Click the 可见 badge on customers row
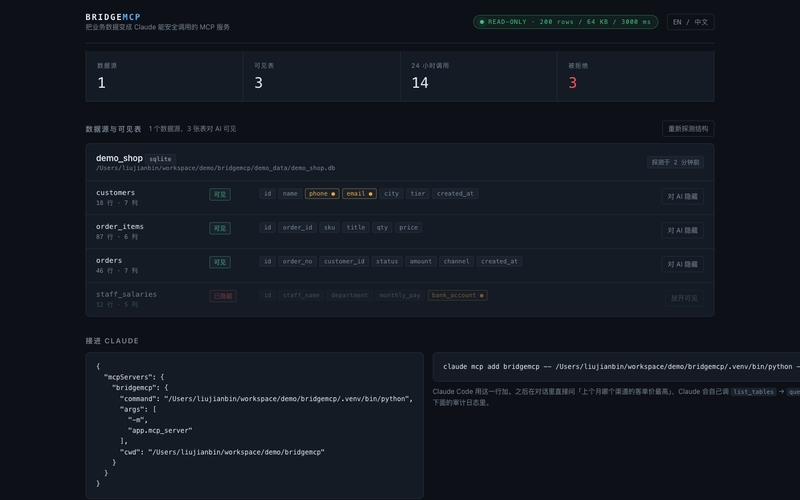 tap(220, 194)
